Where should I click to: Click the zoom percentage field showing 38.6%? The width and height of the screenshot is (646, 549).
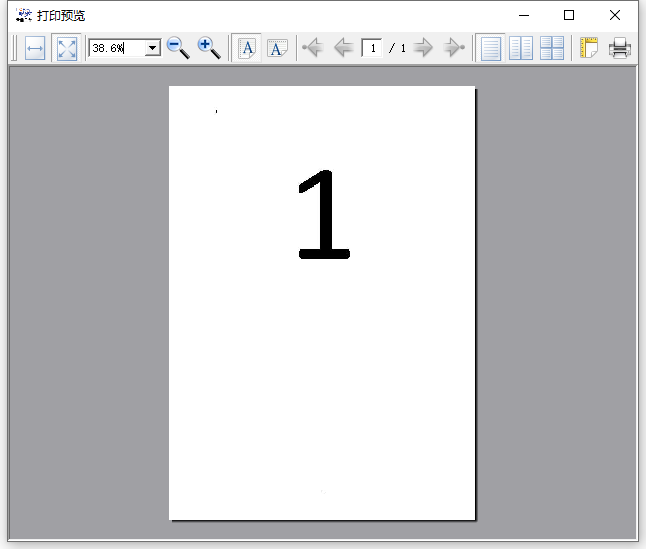pos(116,48)
